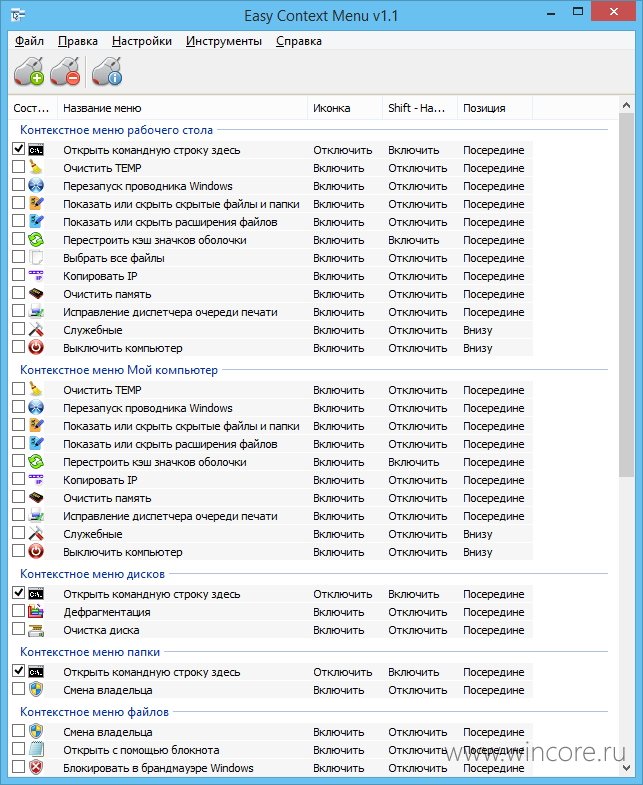
Task: Open the Настройки menu
Action: pyautogui.click(x=142, y=41)
